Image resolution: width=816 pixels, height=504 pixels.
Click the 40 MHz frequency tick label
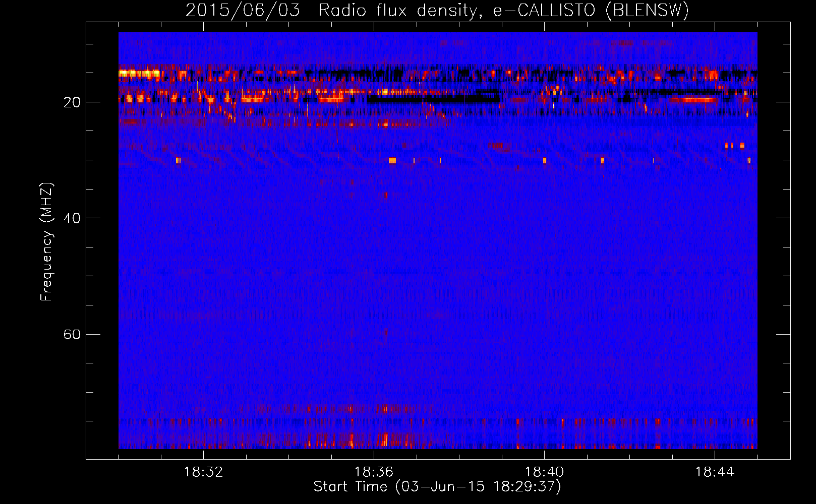(72, 218)
